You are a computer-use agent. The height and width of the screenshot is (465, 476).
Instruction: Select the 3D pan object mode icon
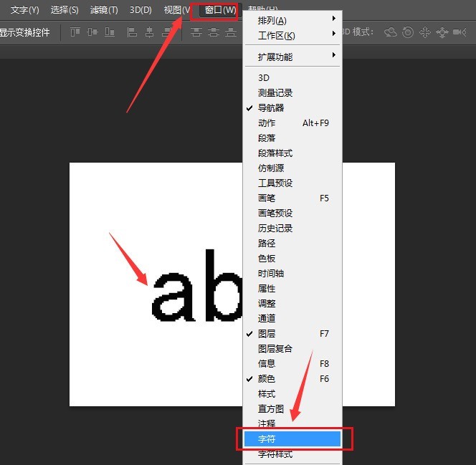point(425,32)
